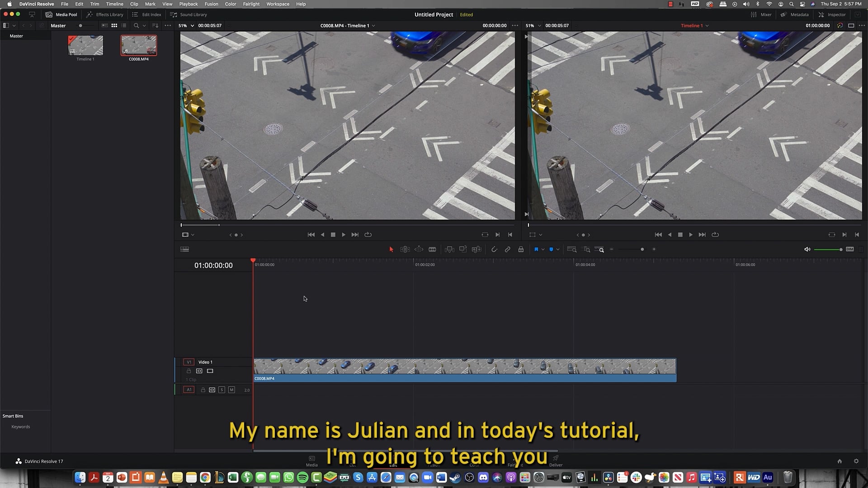Open the Clip menu

tap(134, 4)
